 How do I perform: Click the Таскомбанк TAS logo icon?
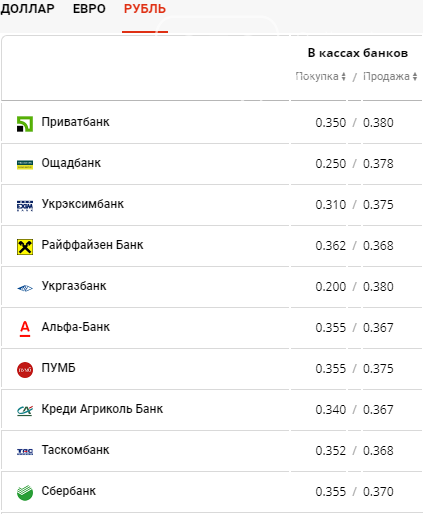point(25,452)
